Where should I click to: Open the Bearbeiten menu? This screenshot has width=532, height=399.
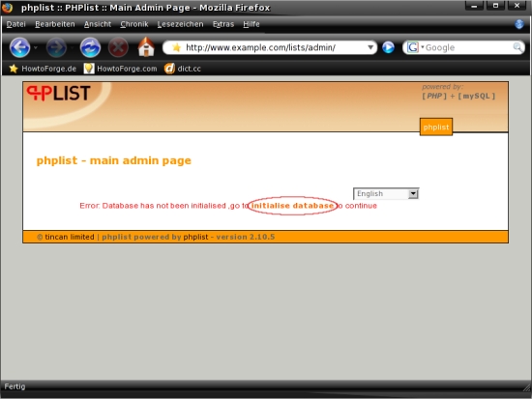55,24
